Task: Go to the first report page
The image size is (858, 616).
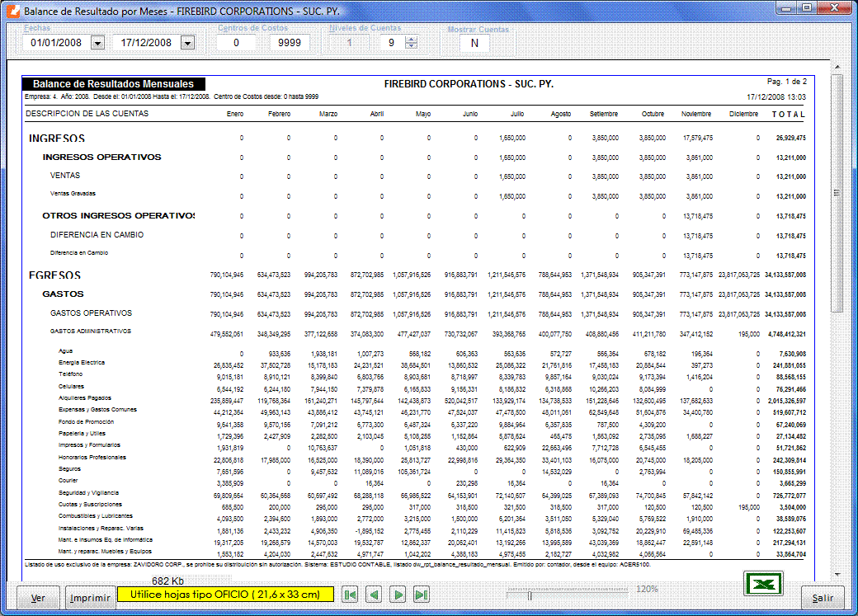Action: coord(350,595)
